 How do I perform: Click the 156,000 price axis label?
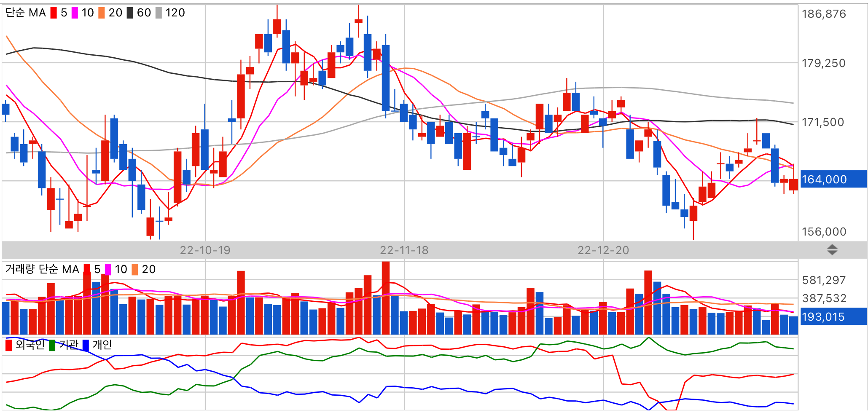[824, 232]
